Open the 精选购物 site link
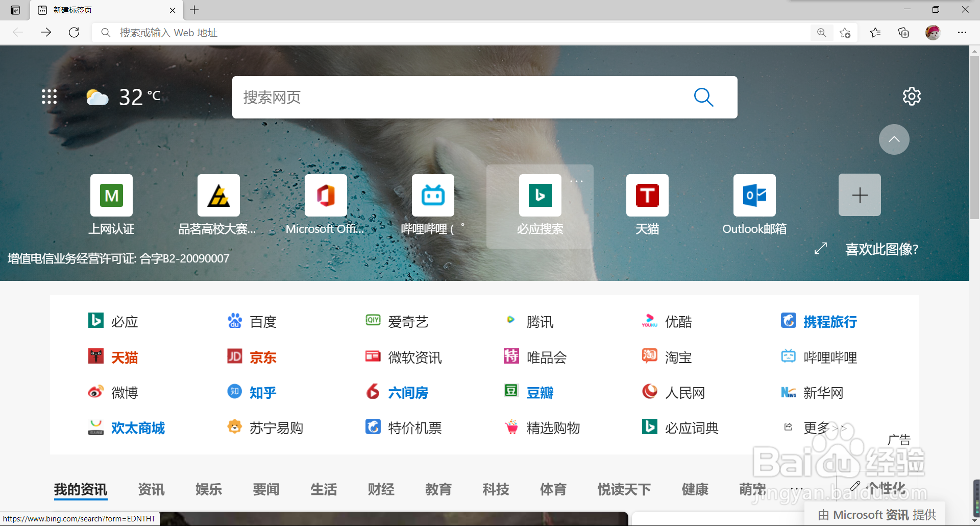This screenshot has height=526, width=980. 542,427
